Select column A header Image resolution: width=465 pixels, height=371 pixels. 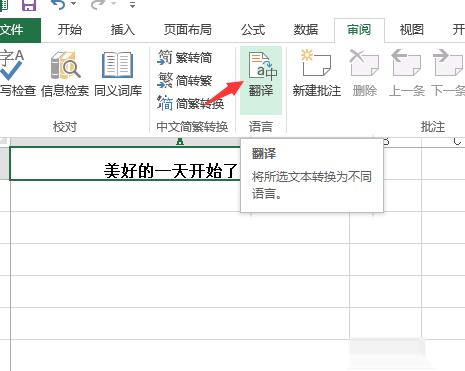pyautogui.click(x=180, y=142)
